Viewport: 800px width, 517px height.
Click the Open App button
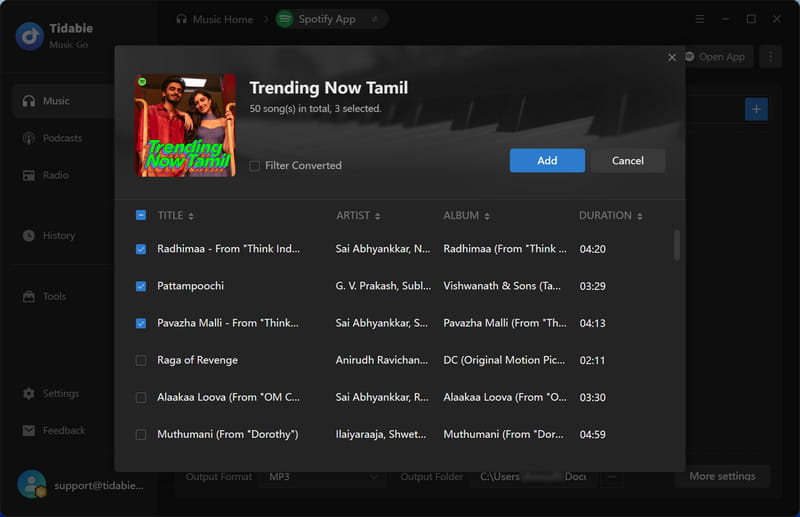pos(716,57)
